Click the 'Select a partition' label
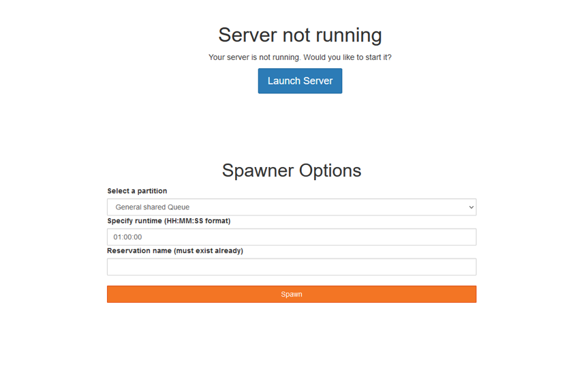Screen dimensions: 588x371 [x=137, y=191]
